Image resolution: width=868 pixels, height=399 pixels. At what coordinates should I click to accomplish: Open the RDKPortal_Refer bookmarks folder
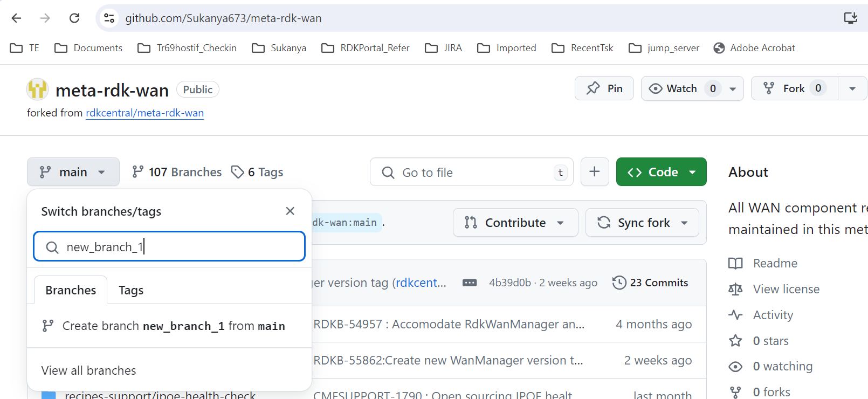pyautogui.click(x=366, y=48)
